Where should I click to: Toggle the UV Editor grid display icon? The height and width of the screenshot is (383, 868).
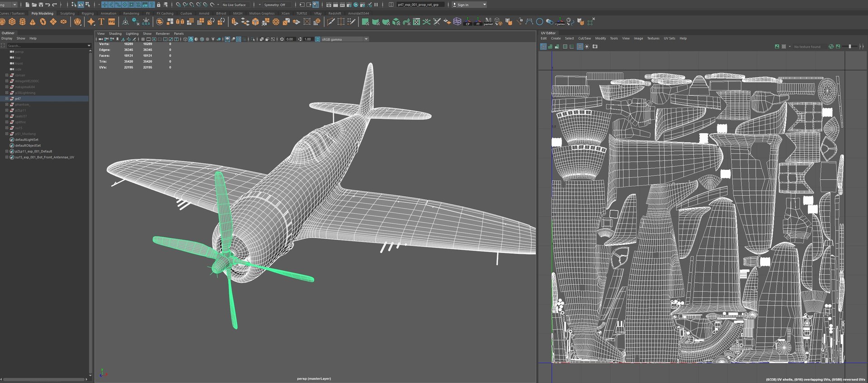click(580, 47)
